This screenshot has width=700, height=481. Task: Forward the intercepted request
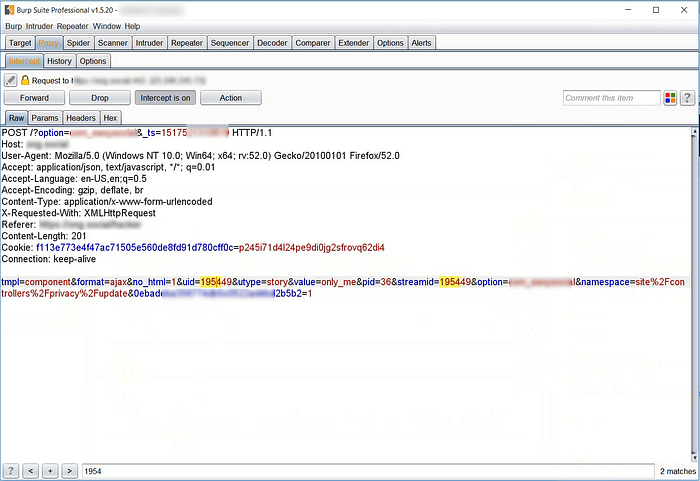click(x=34, y=98)
